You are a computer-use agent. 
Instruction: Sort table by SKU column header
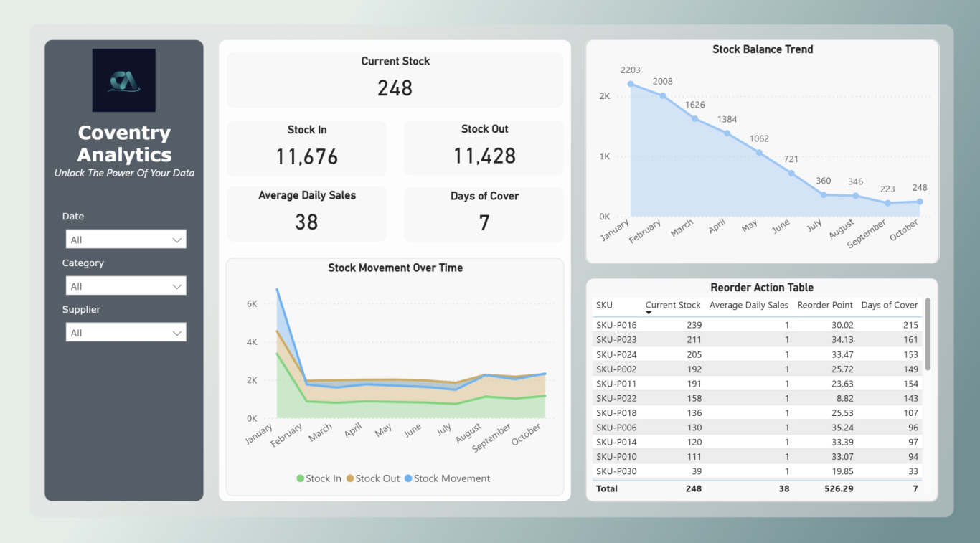[x=604, y=305]
